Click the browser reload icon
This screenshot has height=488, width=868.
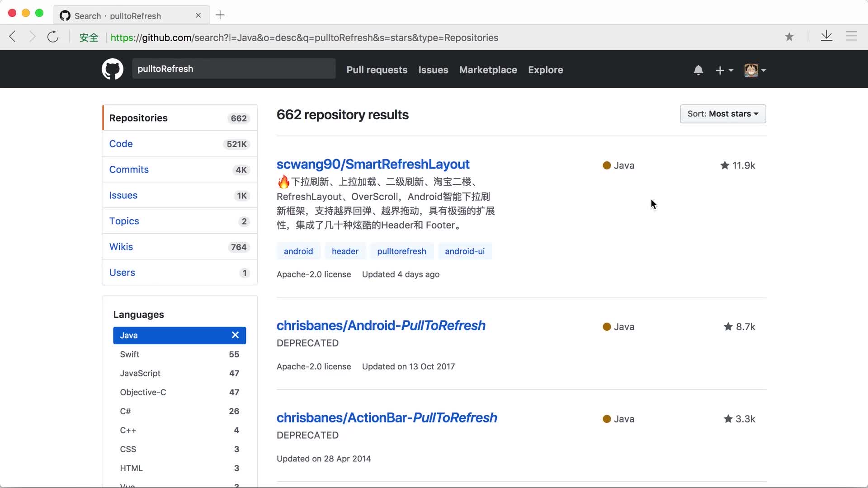(x=53, y=37)
